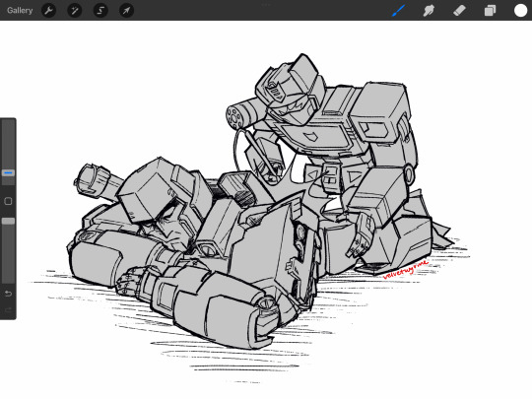Activate the Selection S tool

[x=100, y=11]
